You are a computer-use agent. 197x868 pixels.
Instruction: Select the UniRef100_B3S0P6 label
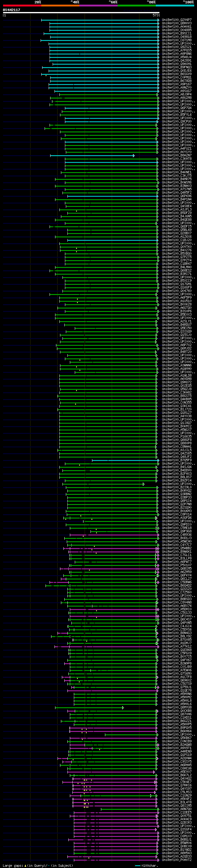point(177,311)
